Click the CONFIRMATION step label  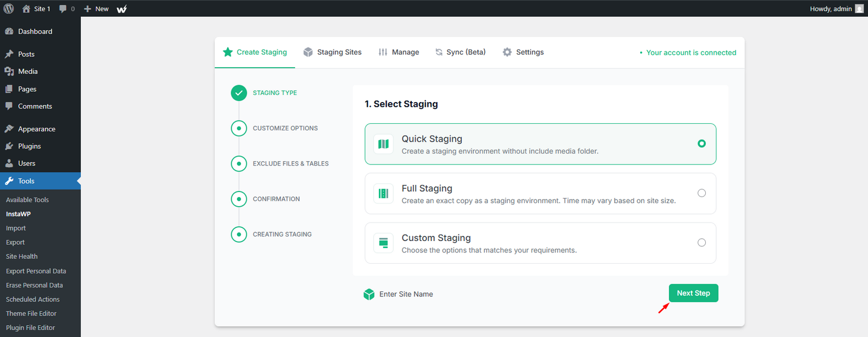(276, 199)
